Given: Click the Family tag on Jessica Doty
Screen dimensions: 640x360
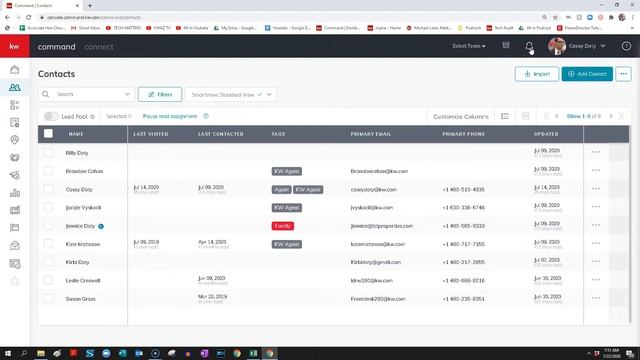Looking at the screenshot, I should [x=282, y=226].
